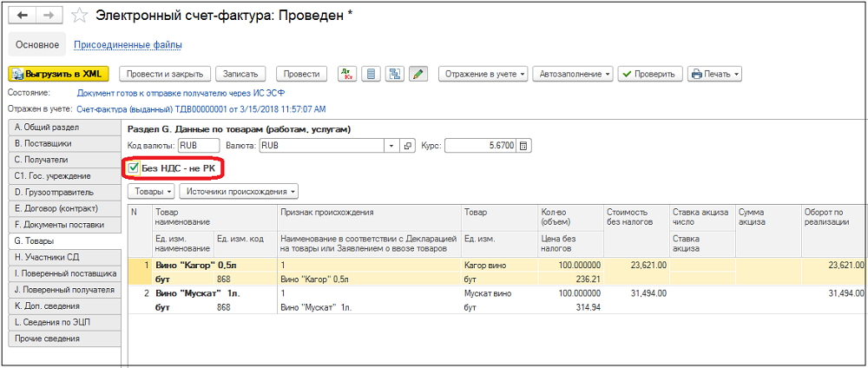Click into the 'Код валюты' input field
Image resolution: width=868 pixels, height=368 pixels.
[x=199, y=146]
